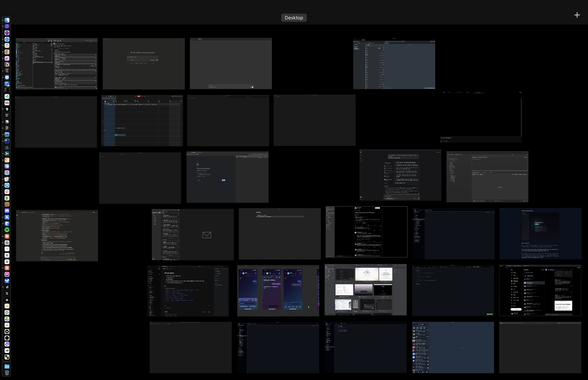Open the Notion dock icon
The width and height of the screenshot is (588, 380).
click(x=7, y=65)
